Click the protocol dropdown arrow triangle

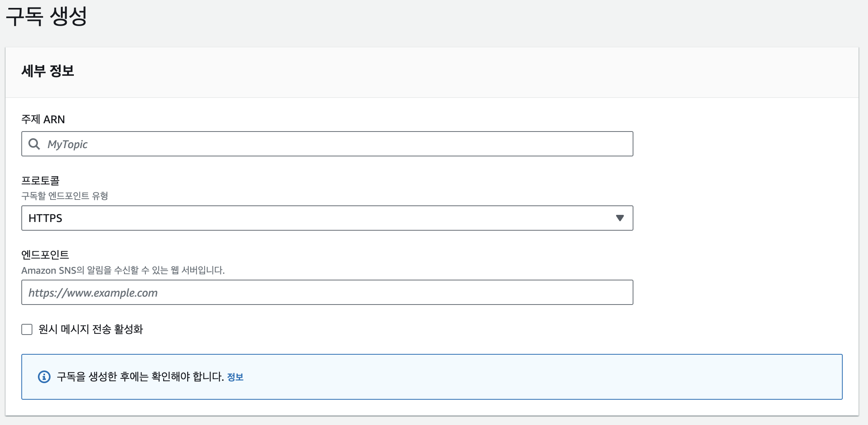[620, 218]
